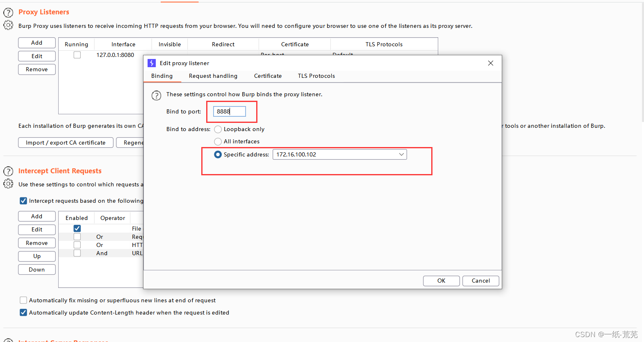Open Proxy Listeners help icon

pyautogui.click(x=8, y=13)
